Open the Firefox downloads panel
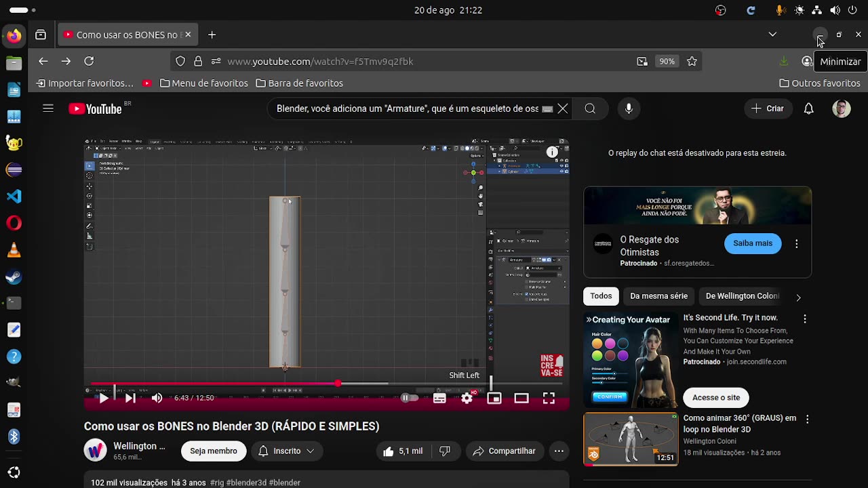Viewport: 868px width, 488px height. click(784, 61)
